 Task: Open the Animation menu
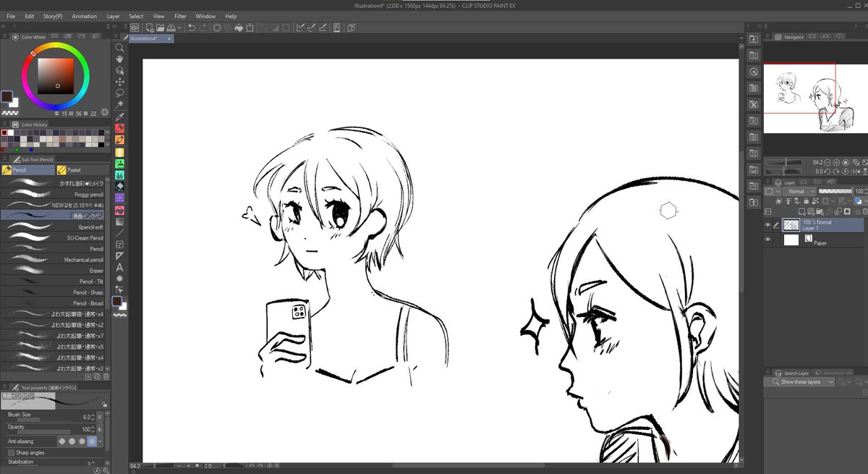84,16
